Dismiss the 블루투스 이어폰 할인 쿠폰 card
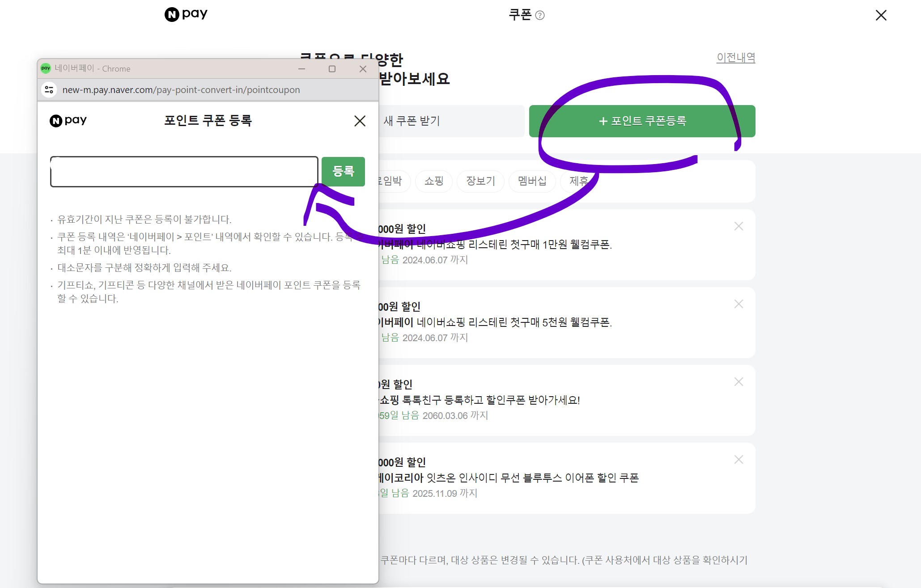The image size is (921, 588). click(738, 460)
